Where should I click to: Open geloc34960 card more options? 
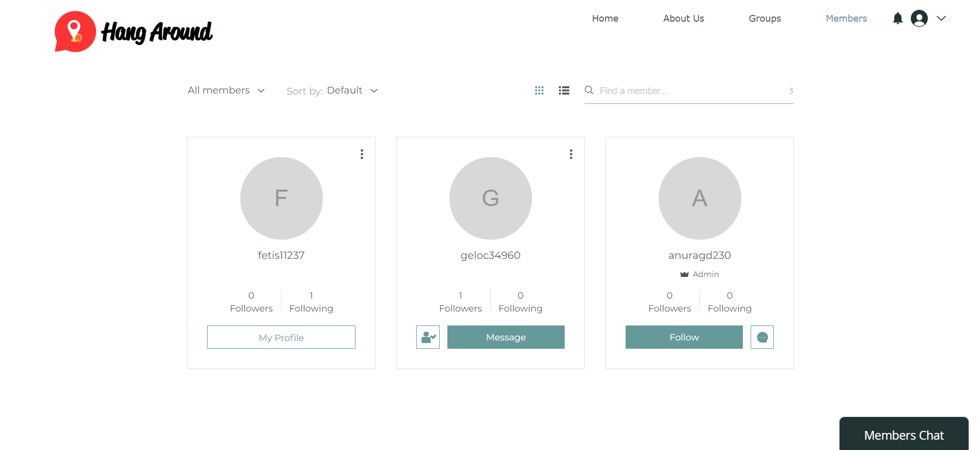[x=571, y=154]
